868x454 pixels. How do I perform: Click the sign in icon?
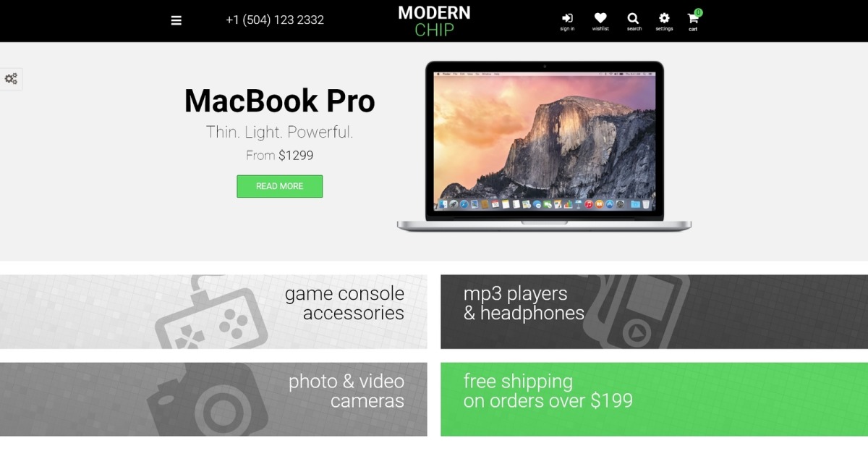(567, 18)
